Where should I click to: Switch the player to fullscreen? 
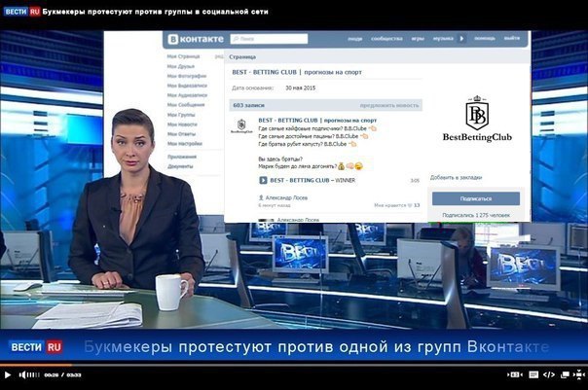[x=579, y=374]
